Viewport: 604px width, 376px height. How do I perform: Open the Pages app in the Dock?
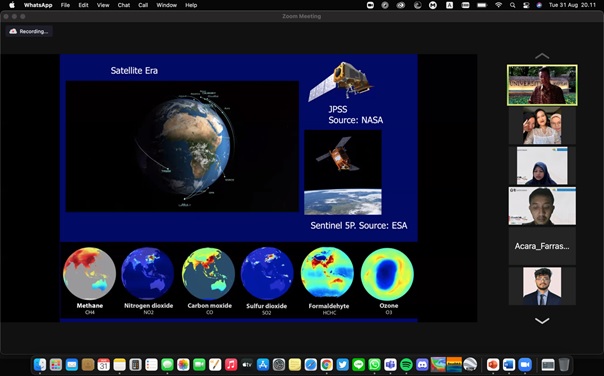tap(215, 364)
